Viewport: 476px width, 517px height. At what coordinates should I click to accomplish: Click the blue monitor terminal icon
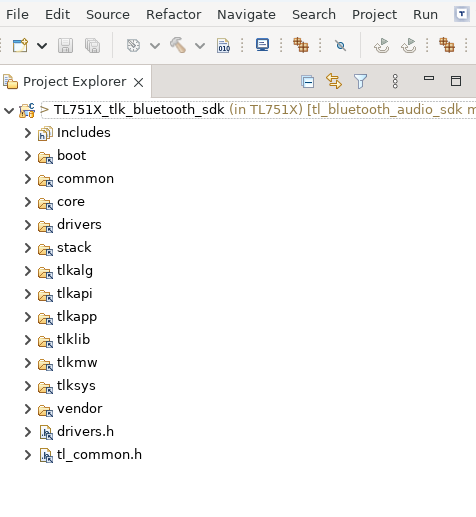point(262,45)
